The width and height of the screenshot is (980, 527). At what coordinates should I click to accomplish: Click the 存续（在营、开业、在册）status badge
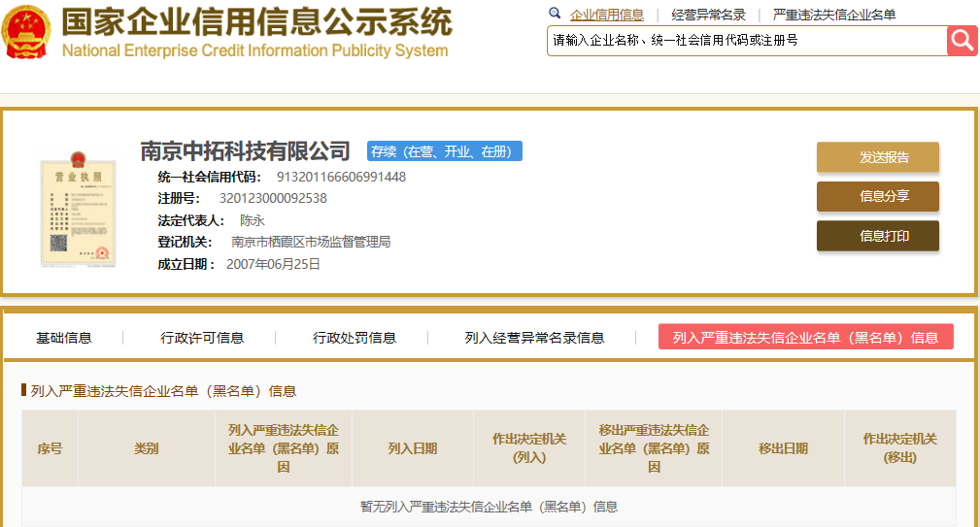coord(445,151)
